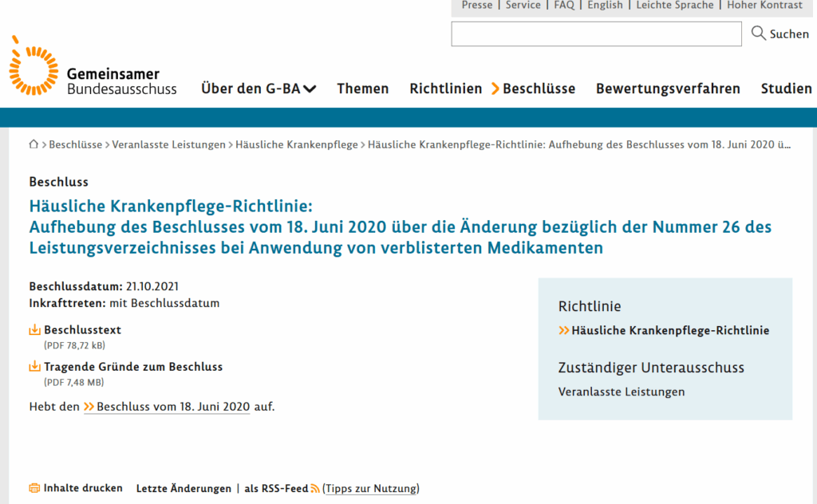Open the Richtlinien navigation menu
The height and width of the screenshot is (504, 817).
pyautogui.click(x=445, y=89)
